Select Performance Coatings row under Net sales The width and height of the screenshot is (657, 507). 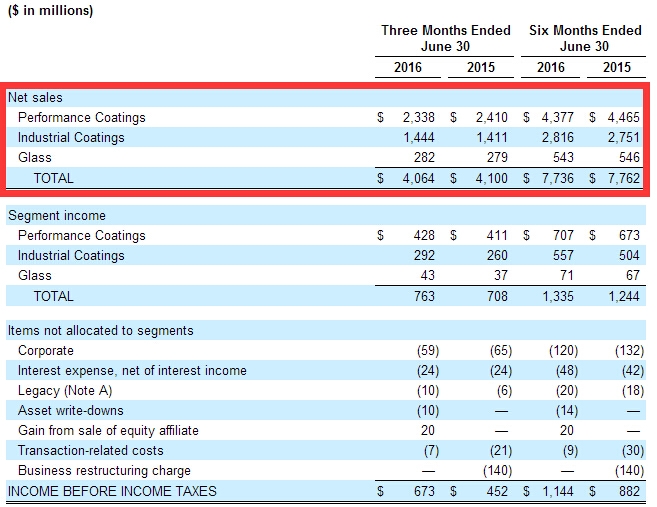pos(81,117)
